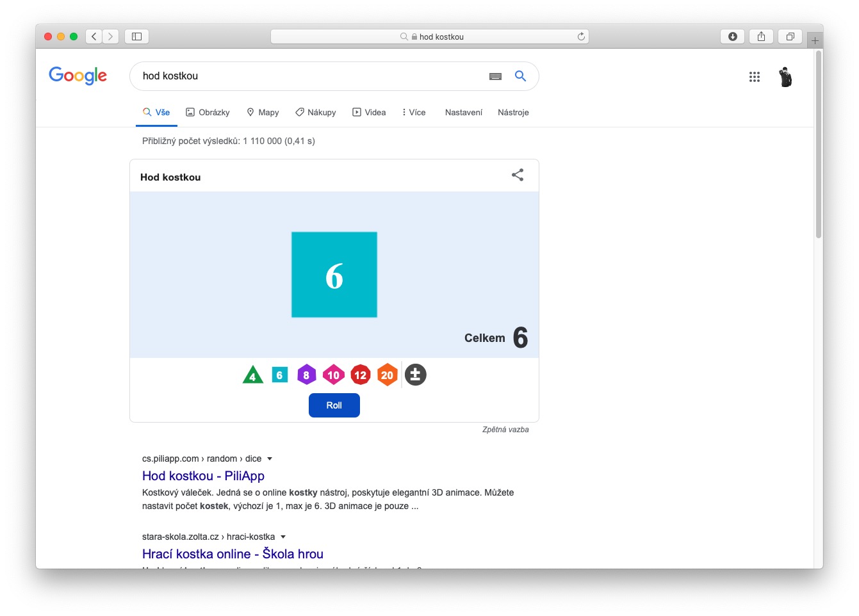
Task: Reload the page in the address bar
Action: pyautogui.click(x=581, y=36)
